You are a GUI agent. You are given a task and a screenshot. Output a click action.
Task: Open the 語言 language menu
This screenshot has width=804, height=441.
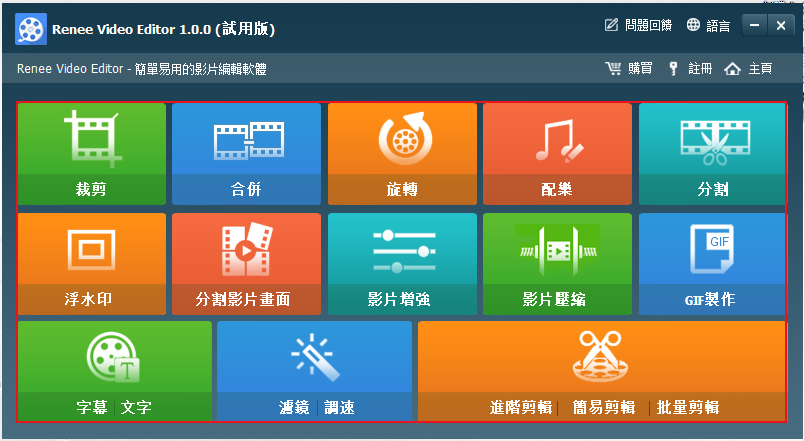coord(709,25)
